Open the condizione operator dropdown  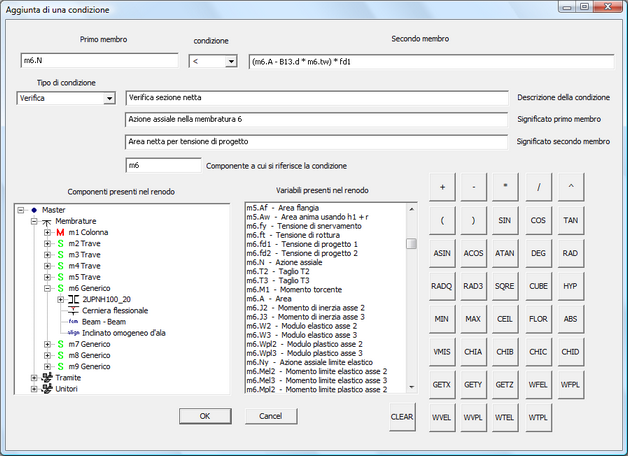coord(231,61)
